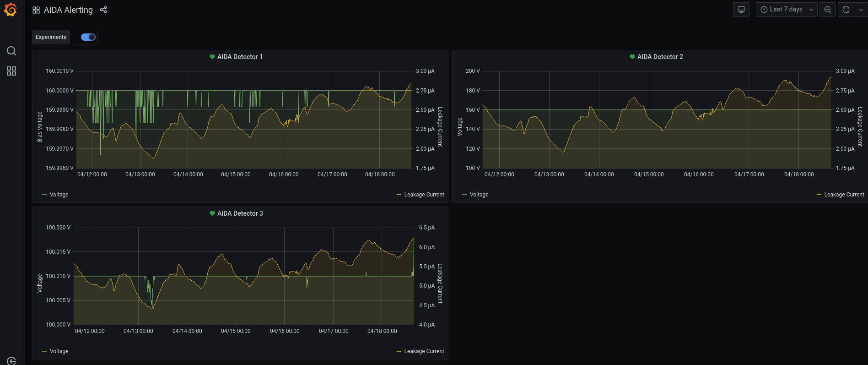Refresh the dashboard
The width and height of the screenshot is (868, 365).
click(846, 10)
